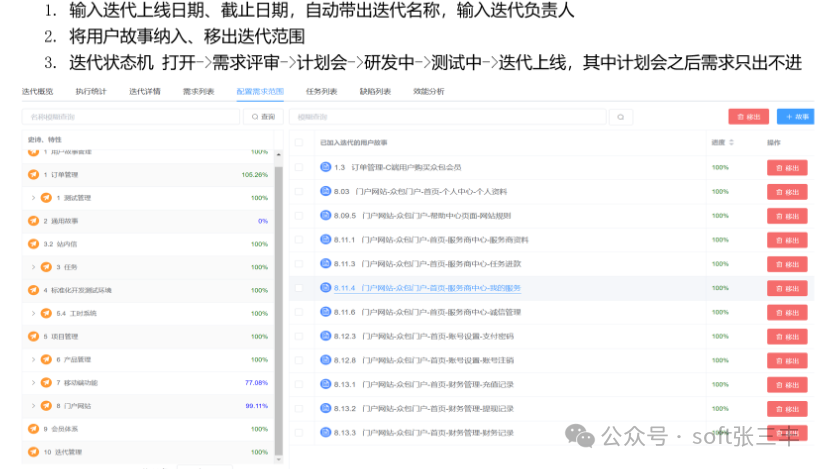
Task: Click the blue story icon for 8.03
Action: 325,191
